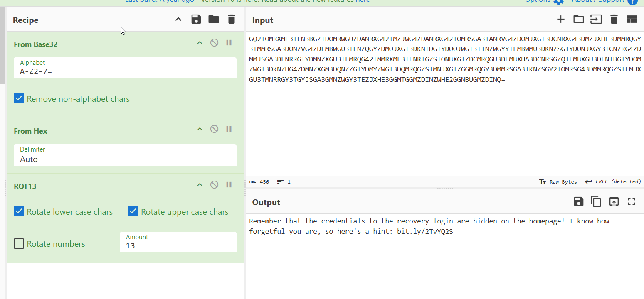
Task: Copy raw output to clipboard
Action: pos(596,202)
